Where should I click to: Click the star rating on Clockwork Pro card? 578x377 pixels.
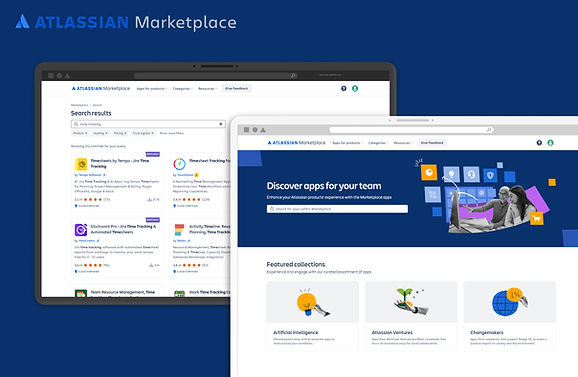(93, 265)
